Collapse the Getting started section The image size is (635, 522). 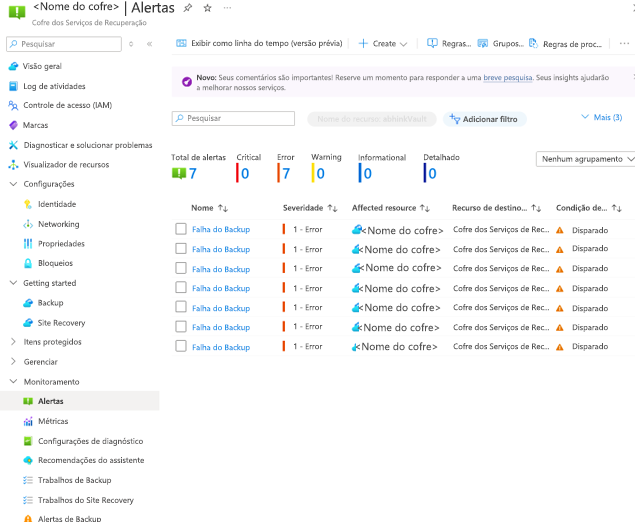coord(13,283)
